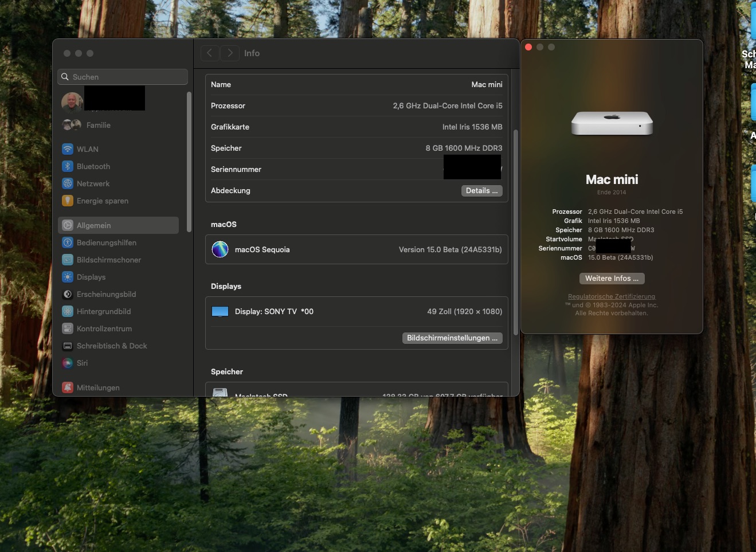Select the Siri icon in sidebar
Image resolution: width=756 pixels, height=552 pixels.
(x=68, y=363)
